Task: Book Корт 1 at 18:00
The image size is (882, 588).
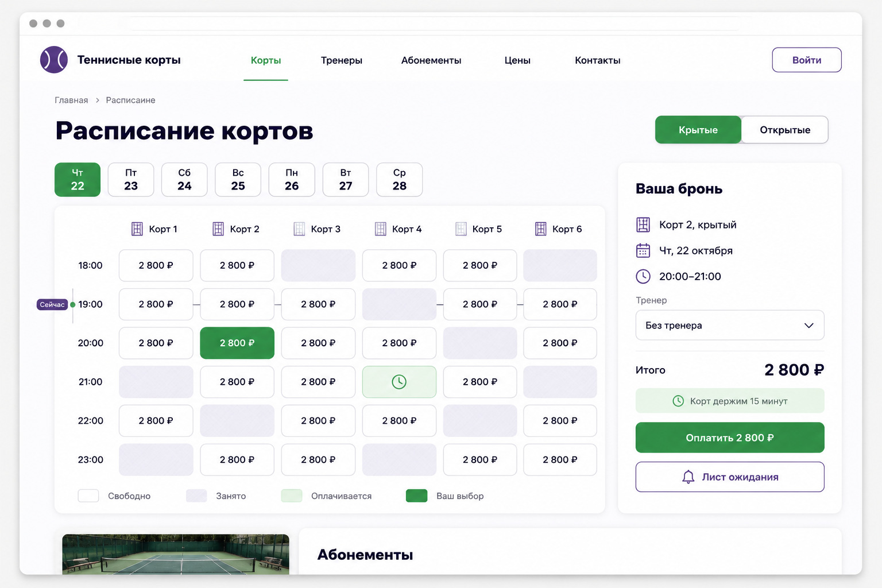Action: pyautogui.click(x=156, y=265)
